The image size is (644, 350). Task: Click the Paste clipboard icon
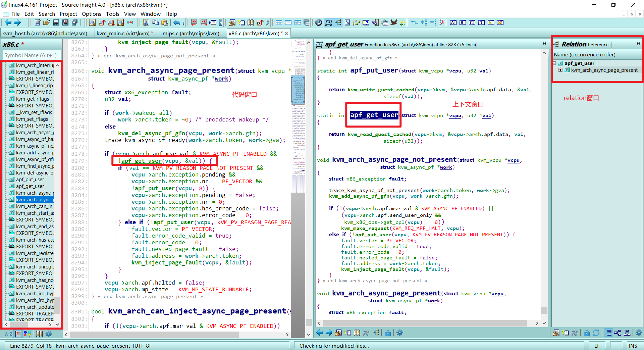point(165,22)
